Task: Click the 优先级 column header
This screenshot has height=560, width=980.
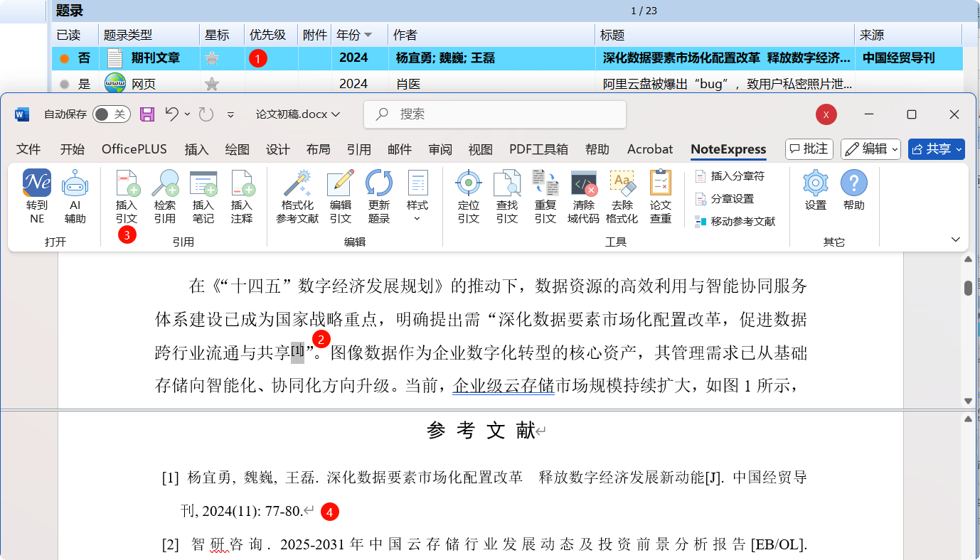Action: [x=272, y=35]
